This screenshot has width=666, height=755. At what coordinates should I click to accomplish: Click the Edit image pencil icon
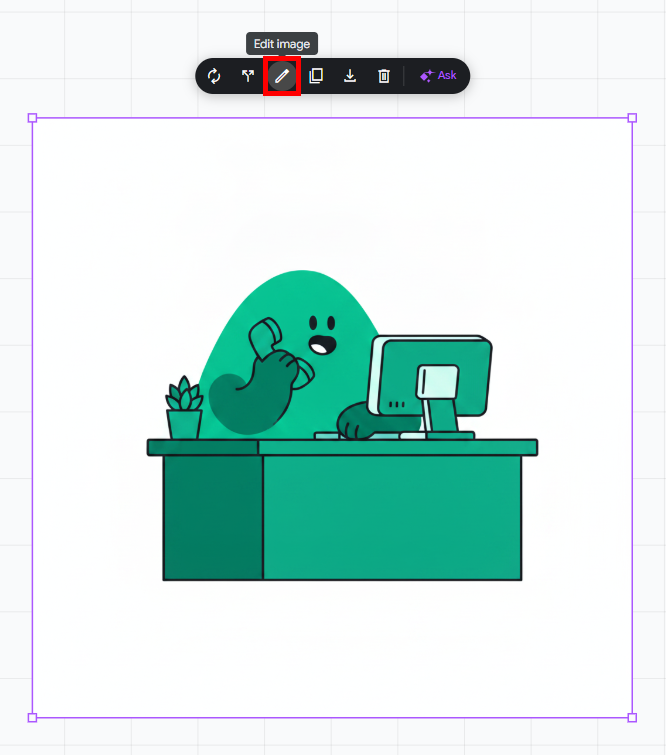(282, 76)
